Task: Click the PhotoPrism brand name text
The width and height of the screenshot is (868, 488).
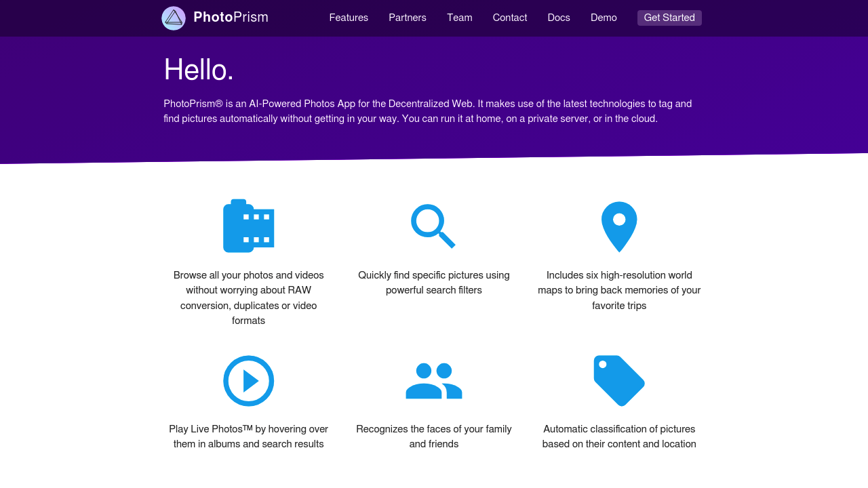Action: point(231,18)
